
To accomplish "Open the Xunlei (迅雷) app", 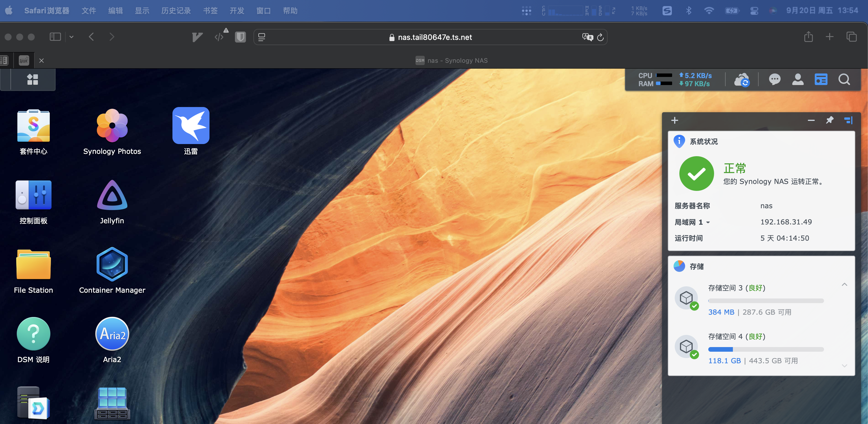I will [191, 126].
